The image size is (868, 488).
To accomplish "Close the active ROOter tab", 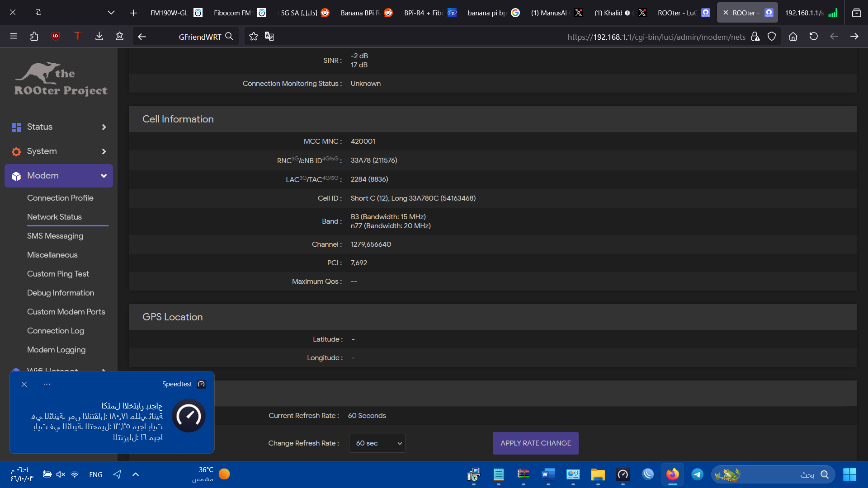I will coord(726,13).
